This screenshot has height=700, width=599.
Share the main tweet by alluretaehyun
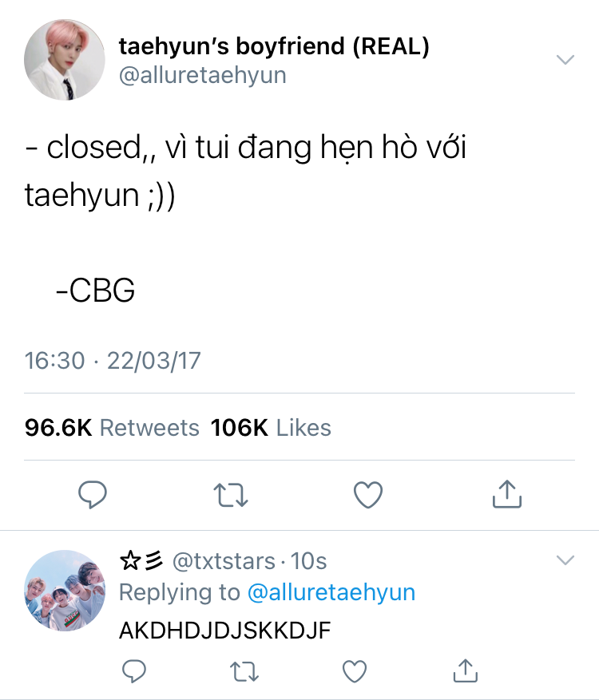click(507, 494)
